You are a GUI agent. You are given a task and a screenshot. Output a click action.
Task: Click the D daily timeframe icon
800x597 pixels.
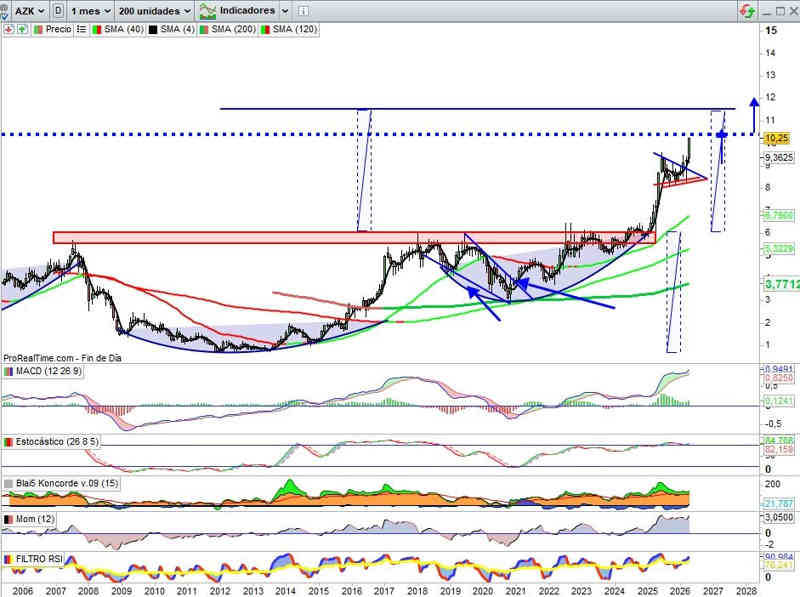(59, 10)
